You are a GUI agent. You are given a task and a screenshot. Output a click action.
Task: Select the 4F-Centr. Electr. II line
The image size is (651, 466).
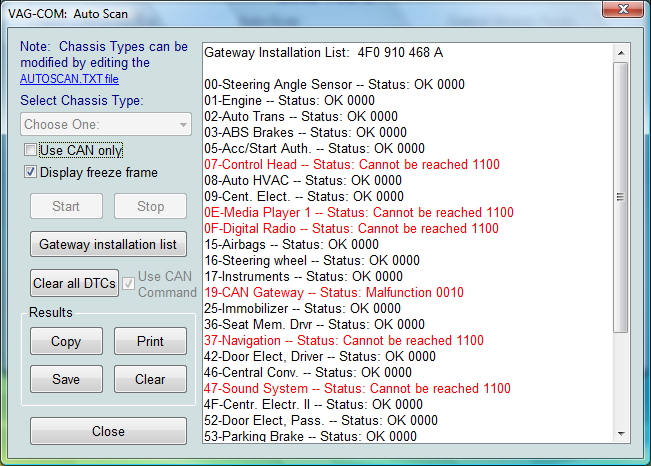pos(313,405)
